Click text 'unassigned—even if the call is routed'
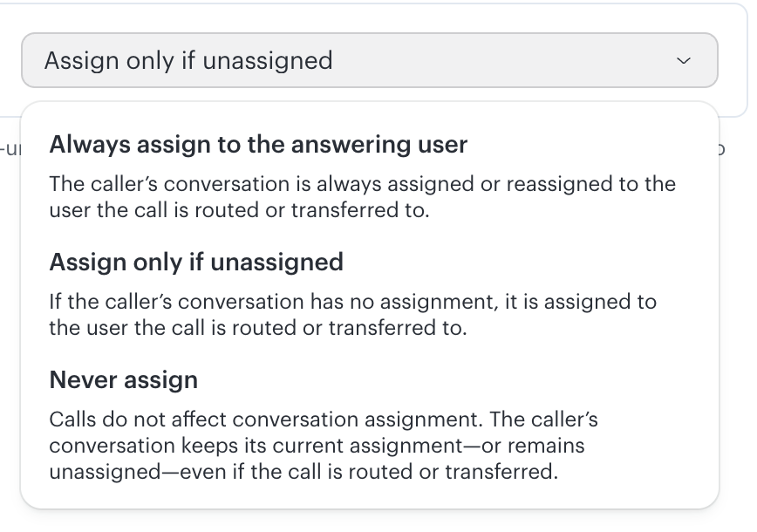This screenshot has height=532, width=757. [303, 473]
